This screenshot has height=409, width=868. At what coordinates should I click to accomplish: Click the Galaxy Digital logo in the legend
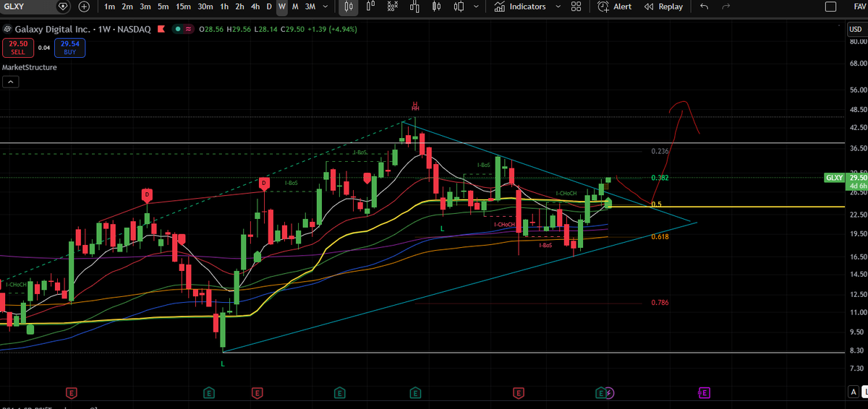coord(7,30)
